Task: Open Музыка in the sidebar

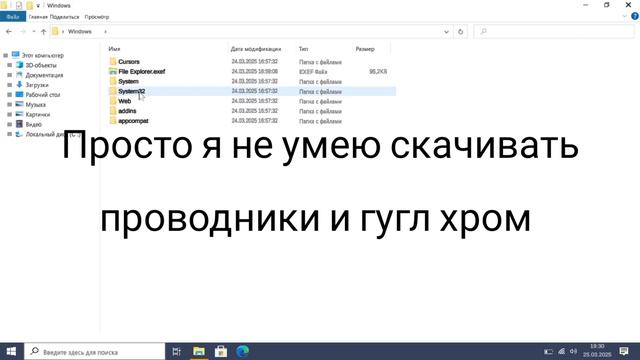Action: point(36,104)
